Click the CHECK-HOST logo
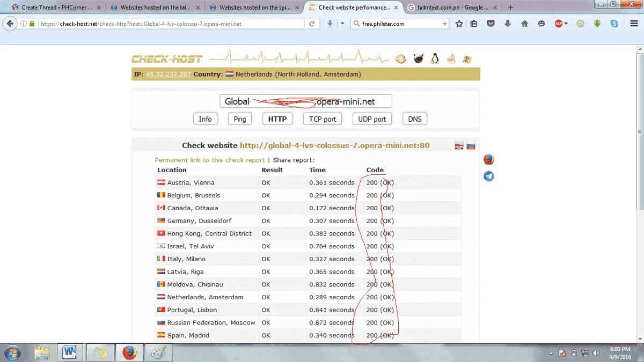This screenshot has width=644, height=362. coord(167,59)
